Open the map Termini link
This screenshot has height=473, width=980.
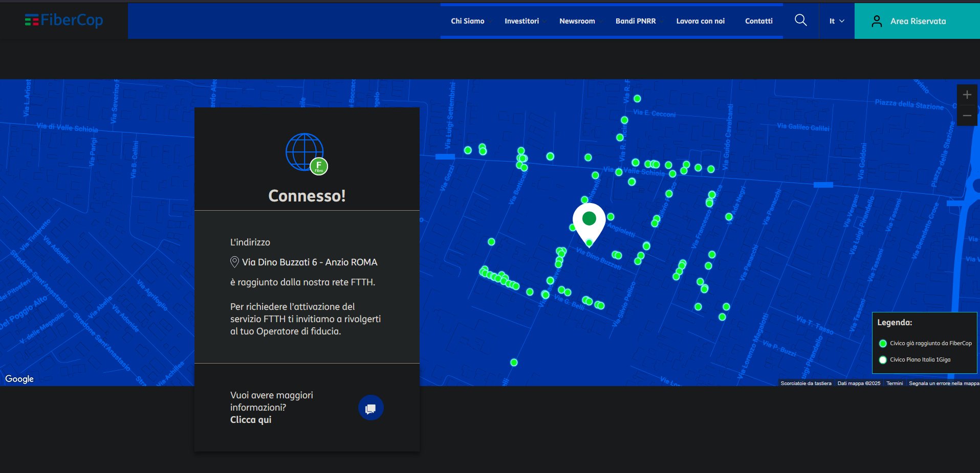[895, 383]
